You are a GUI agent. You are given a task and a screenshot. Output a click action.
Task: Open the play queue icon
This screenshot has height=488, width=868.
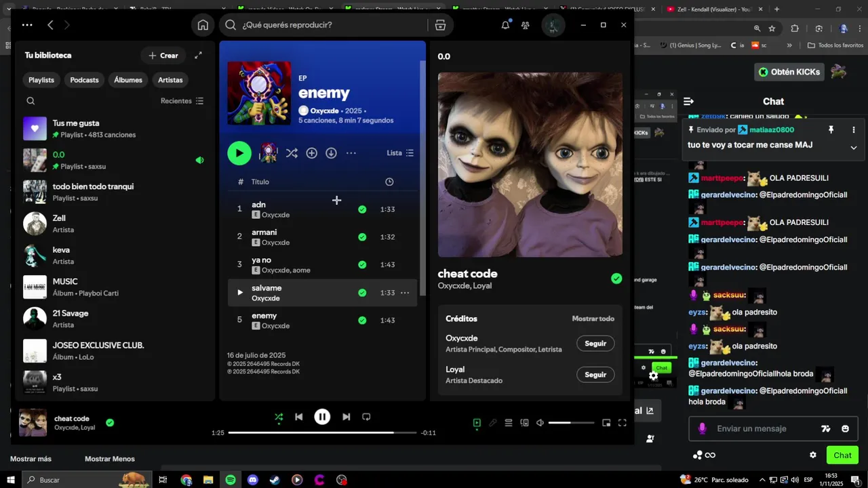pyautogui.click(x=509, y=423)
